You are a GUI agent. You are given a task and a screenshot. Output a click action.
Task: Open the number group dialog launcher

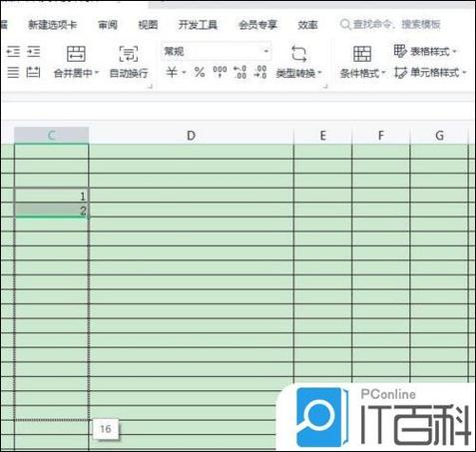coord(325,86)
